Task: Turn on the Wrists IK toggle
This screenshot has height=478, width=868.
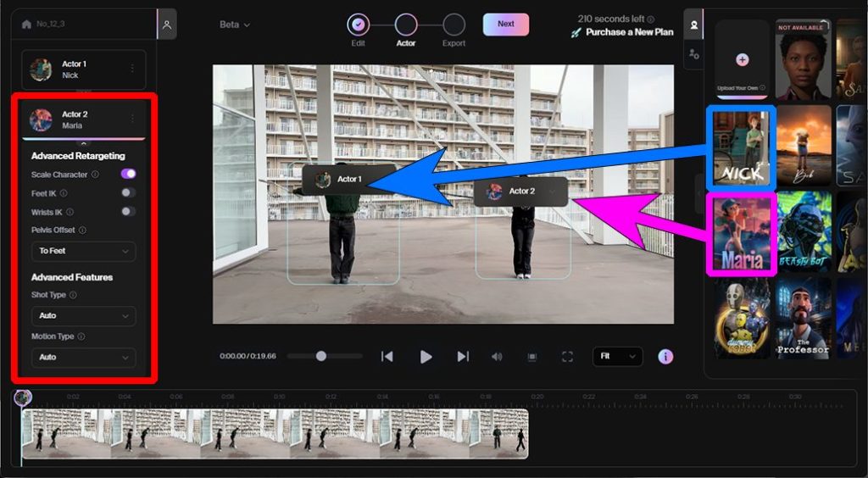Action: (128, 211)
